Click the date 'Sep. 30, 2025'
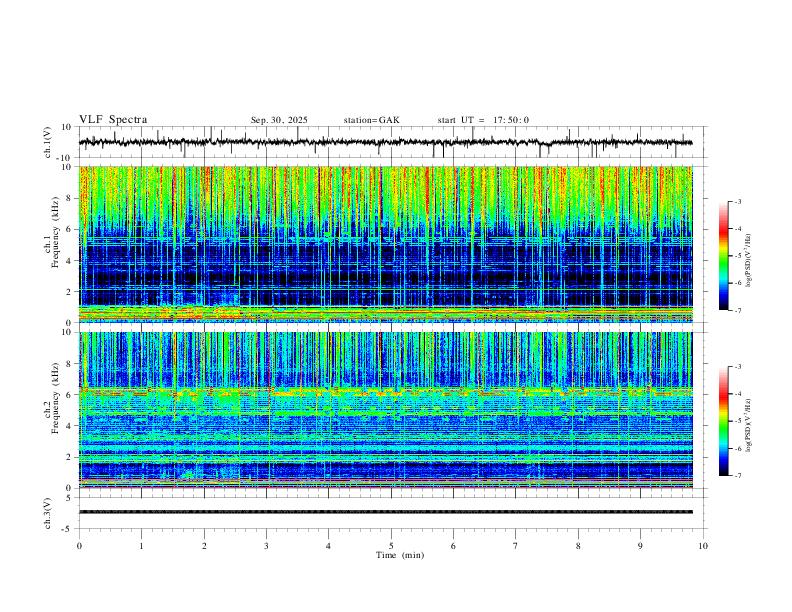This screenshot has width=792, height=612. [x=279, y=120]
